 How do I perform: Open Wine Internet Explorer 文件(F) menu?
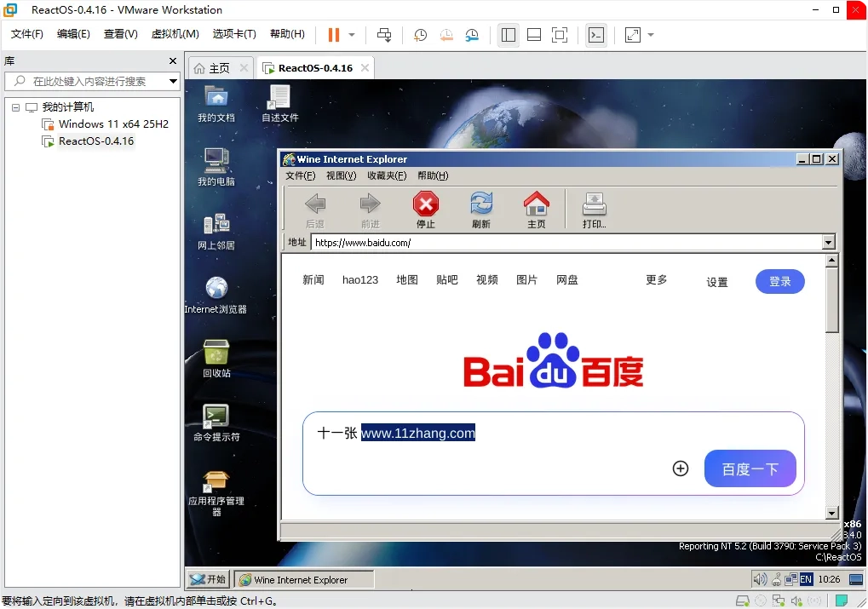(x=300, y=176)
